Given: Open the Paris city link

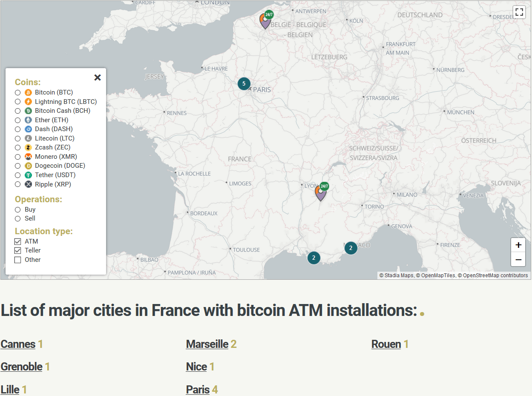Looking at the screenshot, I should click(198, 390).
